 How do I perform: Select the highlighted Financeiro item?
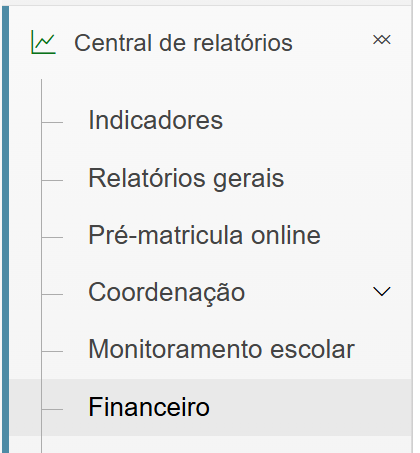(x=149, y=407)
